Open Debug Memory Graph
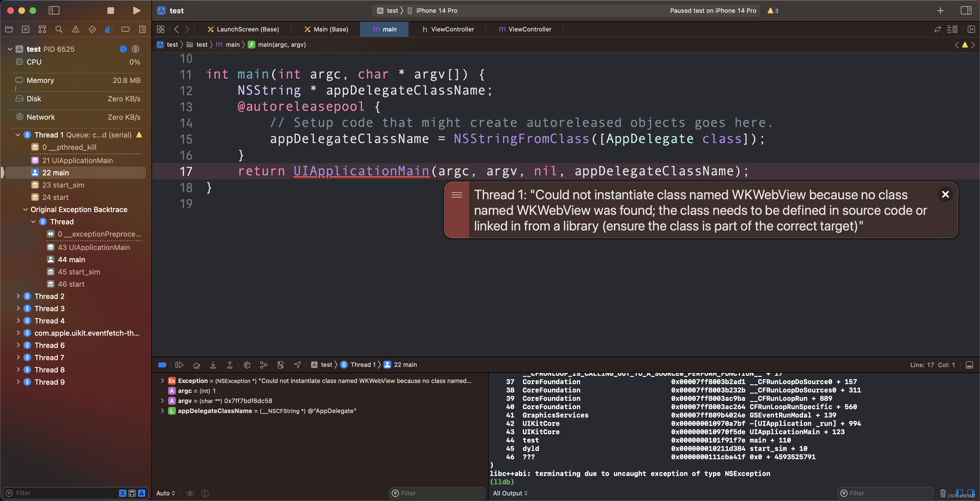Image resolution: width=980 pixels, height=501 pixels. (x=263, y=365)
